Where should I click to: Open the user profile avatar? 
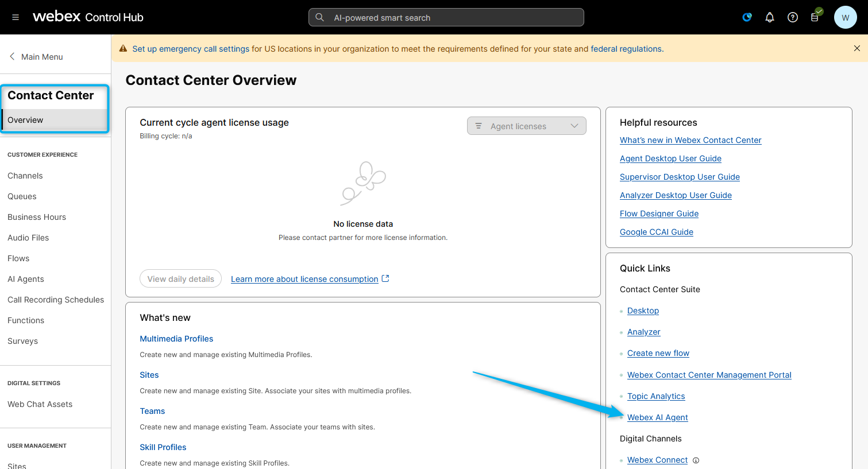coord(845,17)
